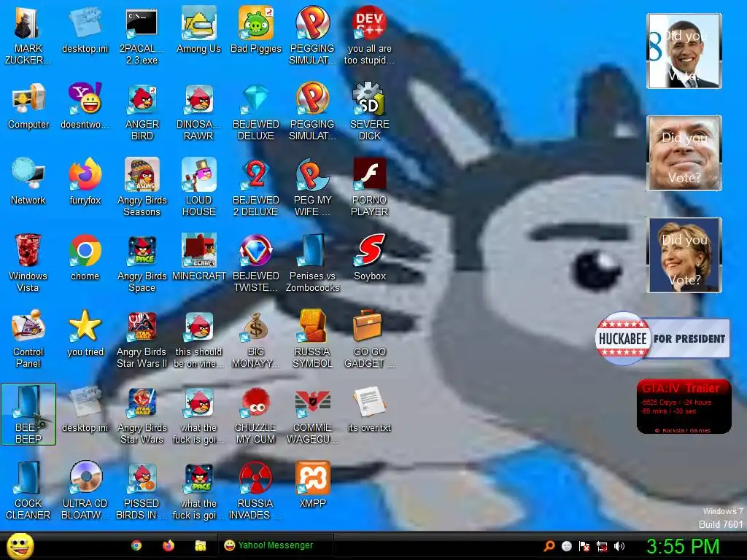Viewport: 747px width, 560px height.
Task: Select the MARK ZUCKER... desktop icon
Action: click(x=28, y=35)
